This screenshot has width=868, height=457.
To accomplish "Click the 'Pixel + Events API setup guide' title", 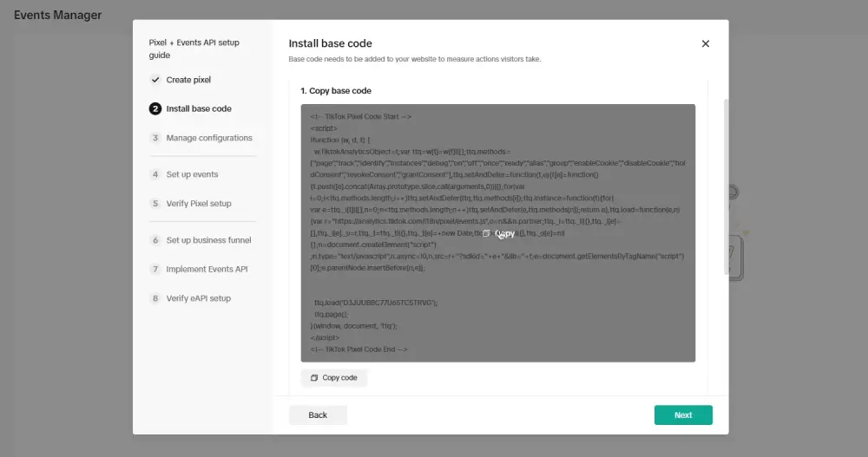I will click(194, 49).
